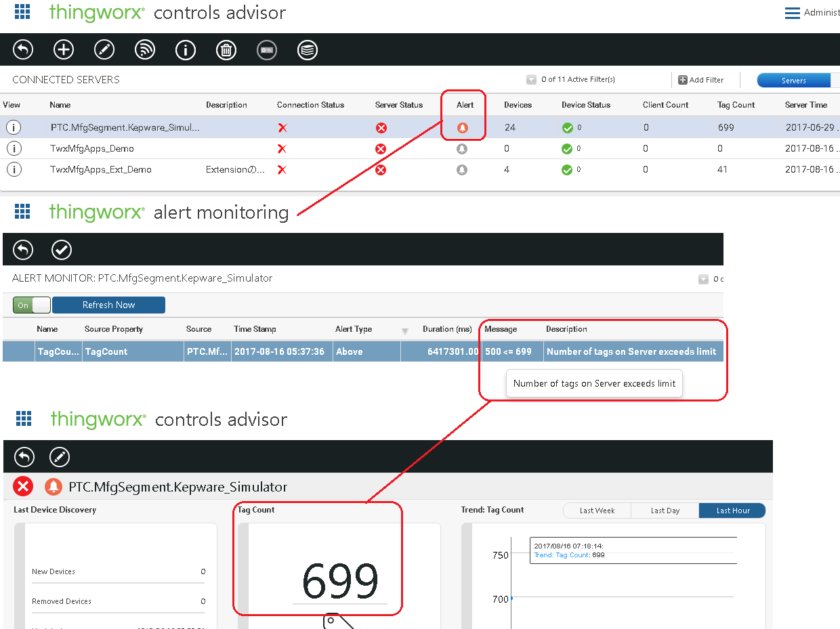This screenshot has width=840, height=629.
Task: Click the orange alert bell for Kepware_Simulator
Action: pos(462,127)
